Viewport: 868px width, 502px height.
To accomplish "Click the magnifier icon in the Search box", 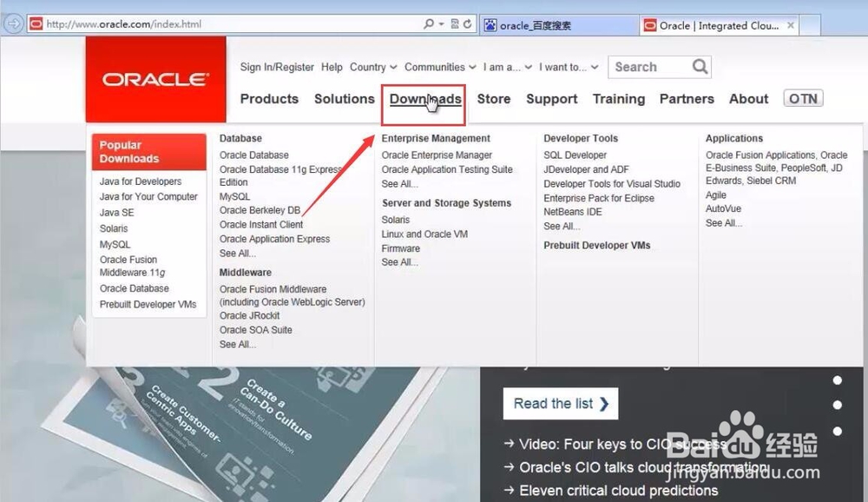I will 700,67.
